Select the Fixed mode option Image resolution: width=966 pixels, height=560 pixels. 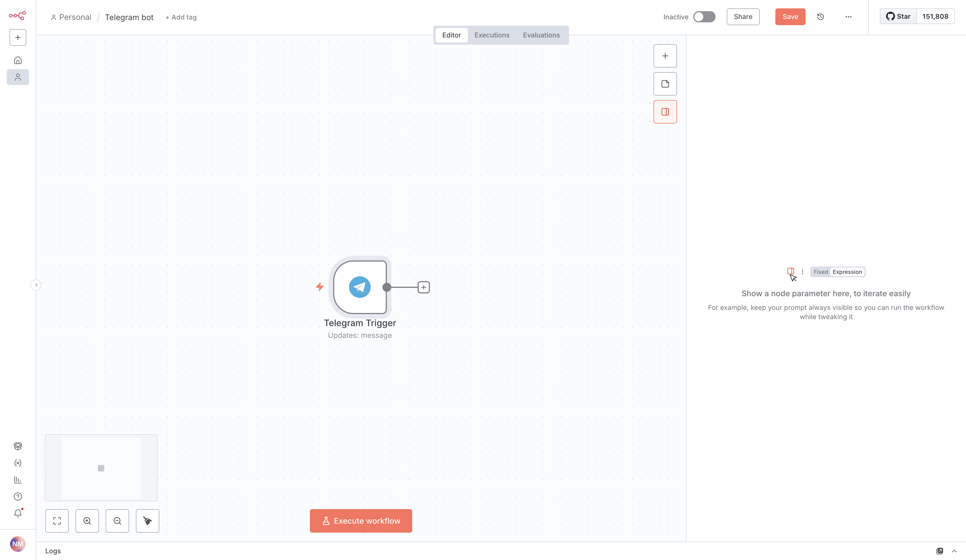(820, 272)
